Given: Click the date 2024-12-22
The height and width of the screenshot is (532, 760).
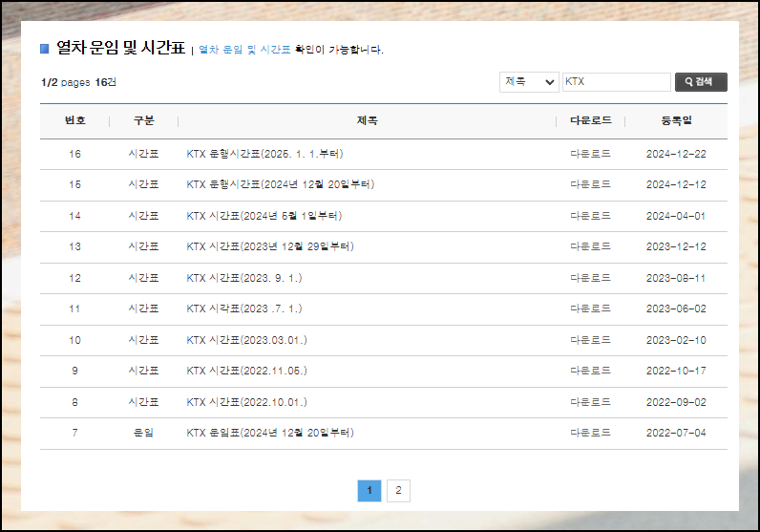Looking at the screenshot, I should pyautogui.click(x=676, y=154).
